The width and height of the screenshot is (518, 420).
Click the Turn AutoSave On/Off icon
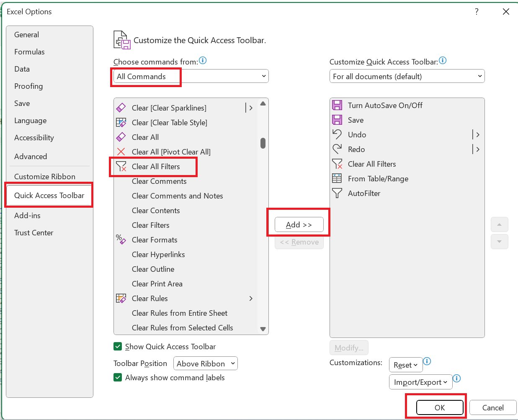point(337,105)
